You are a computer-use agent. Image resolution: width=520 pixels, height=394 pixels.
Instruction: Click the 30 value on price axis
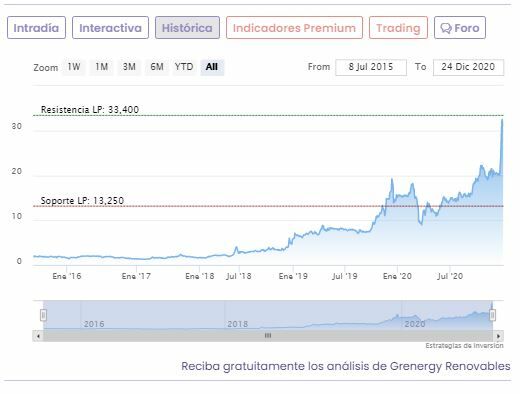tap(17, 126)
